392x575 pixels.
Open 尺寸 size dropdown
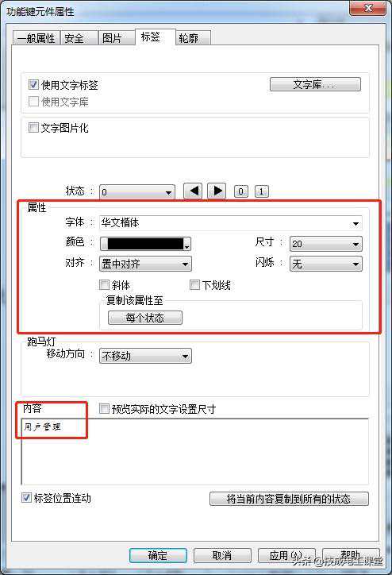325,244
